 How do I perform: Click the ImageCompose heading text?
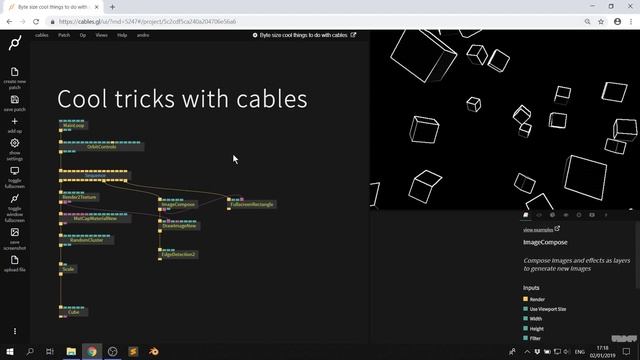545,242
